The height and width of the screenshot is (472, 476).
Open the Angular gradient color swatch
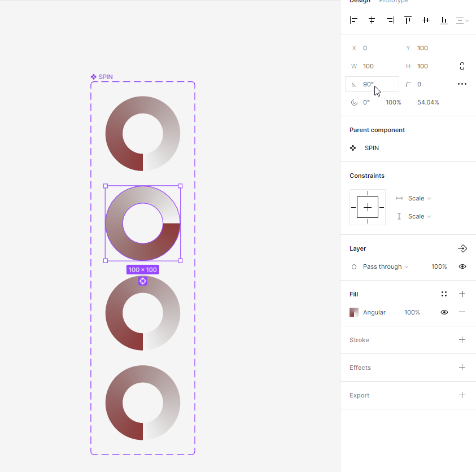(x=354, y=312)
